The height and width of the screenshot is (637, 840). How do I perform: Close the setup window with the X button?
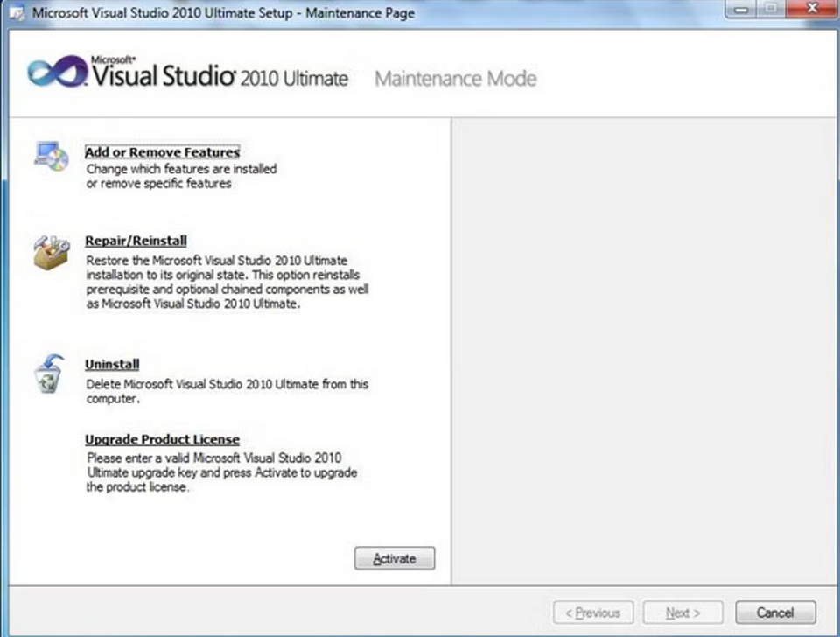tap(812, 9)
